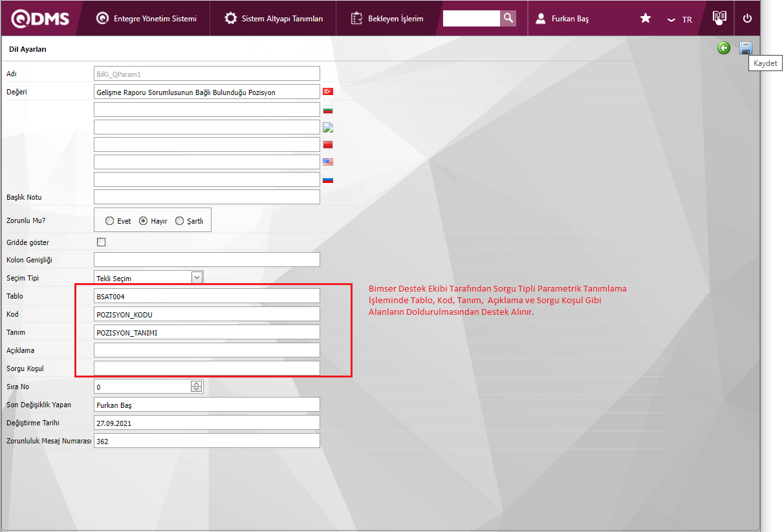
Task: Click the search magnifier icon
Action: click(508, 18)
